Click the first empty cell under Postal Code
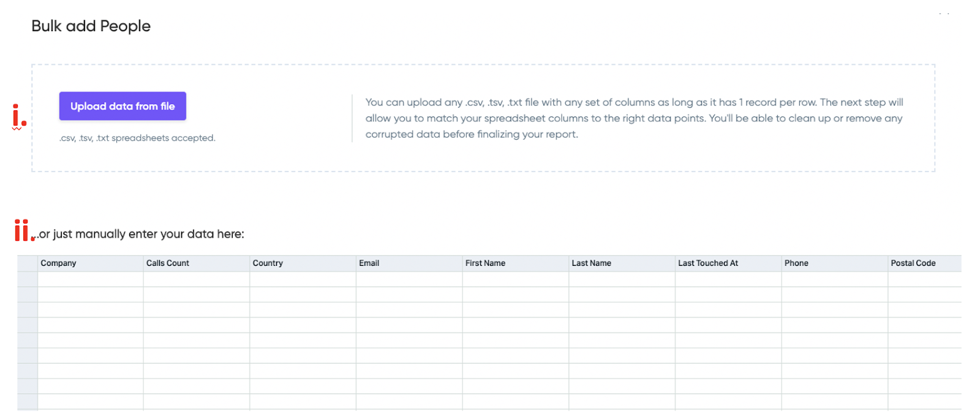This screenshot has width=980, height=416. [x=925, y=279]
